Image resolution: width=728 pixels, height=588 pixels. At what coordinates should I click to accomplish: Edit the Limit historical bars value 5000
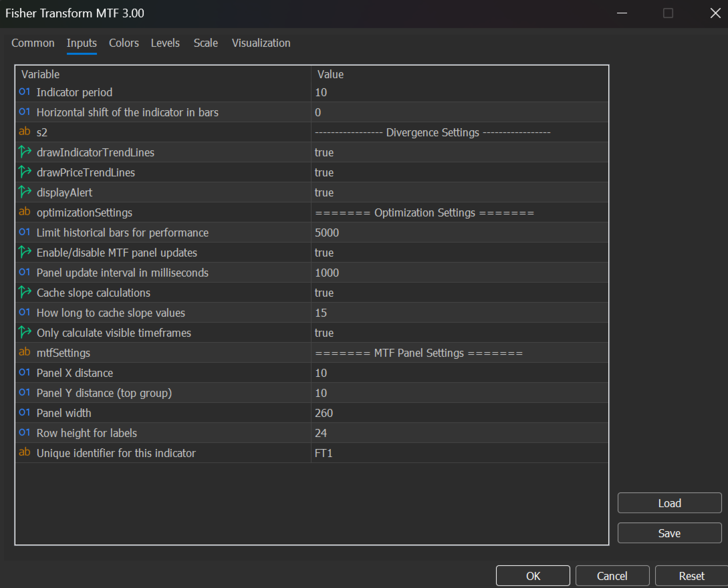(x=459, y=233)
